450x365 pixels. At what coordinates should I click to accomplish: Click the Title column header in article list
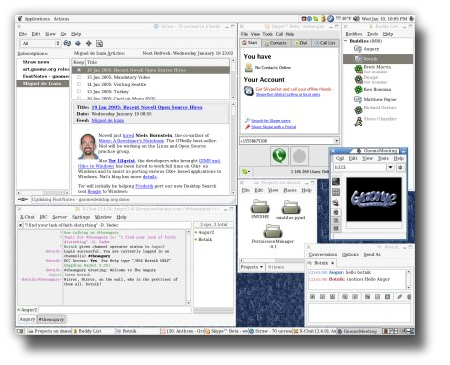(157, 62)
